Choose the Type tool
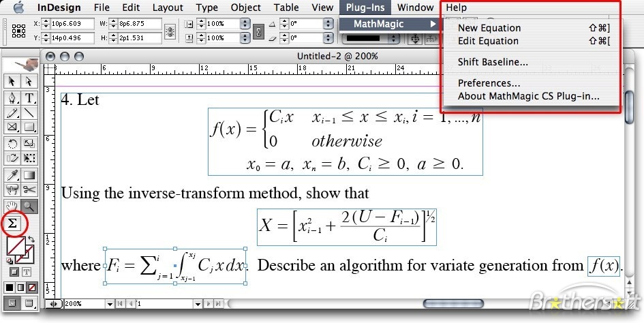The height and width of the screenshot is (323, 644). tap(29, 98)
